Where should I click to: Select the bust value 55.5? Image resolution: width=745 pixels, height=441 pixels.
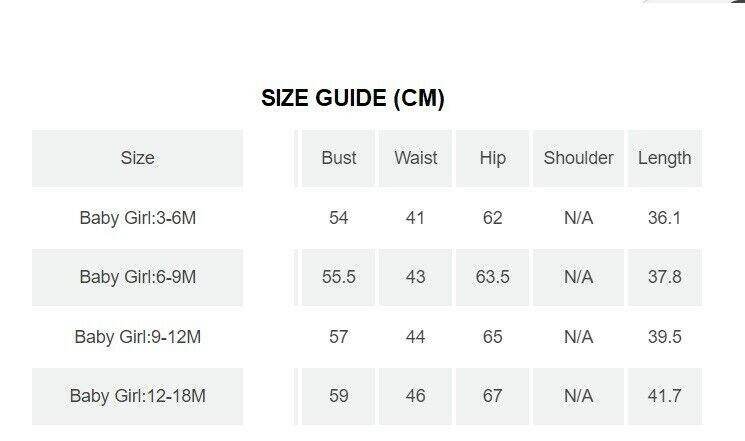[x=339, y=277]
